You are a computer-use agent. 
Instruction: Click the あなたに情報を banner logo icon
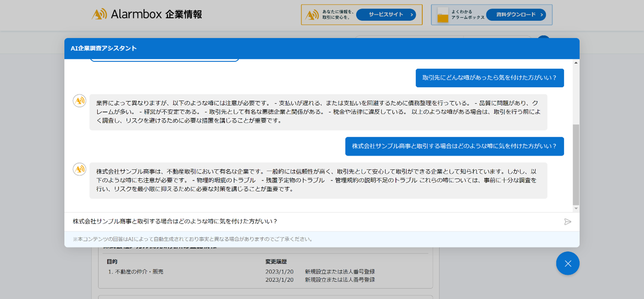click(312, 15)
